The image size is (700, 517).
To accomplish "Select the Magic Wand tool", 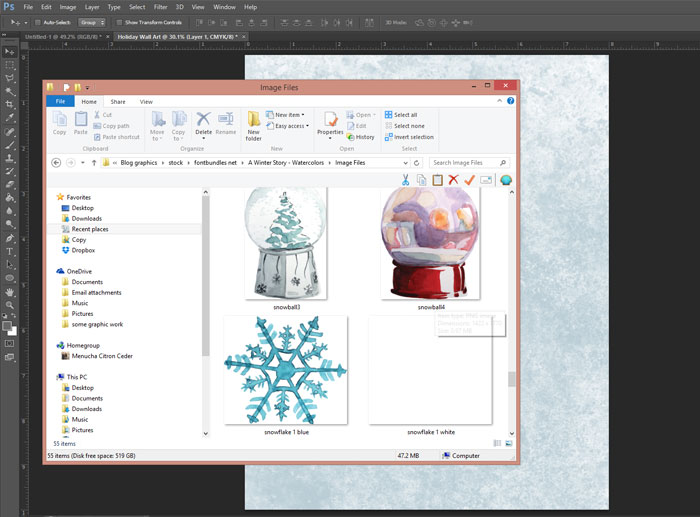I will coord(9,92).
